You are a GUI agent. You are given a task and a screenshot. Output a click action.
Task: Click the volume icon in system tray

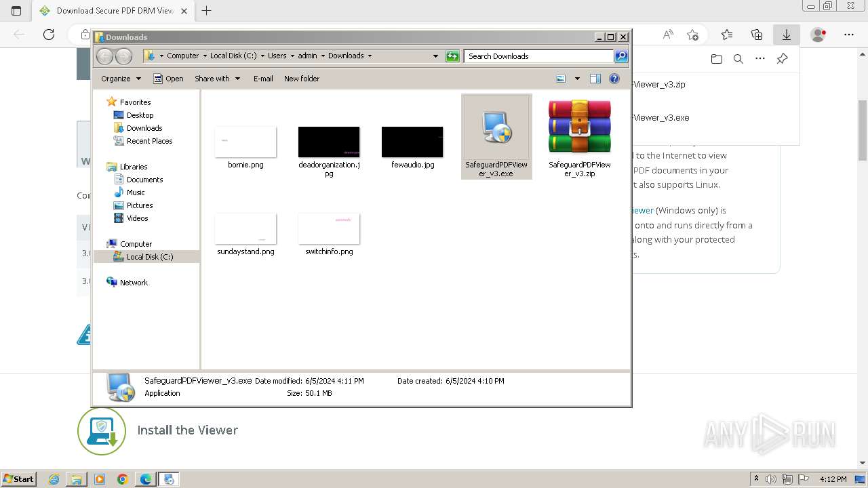click(x=770, y=479)
